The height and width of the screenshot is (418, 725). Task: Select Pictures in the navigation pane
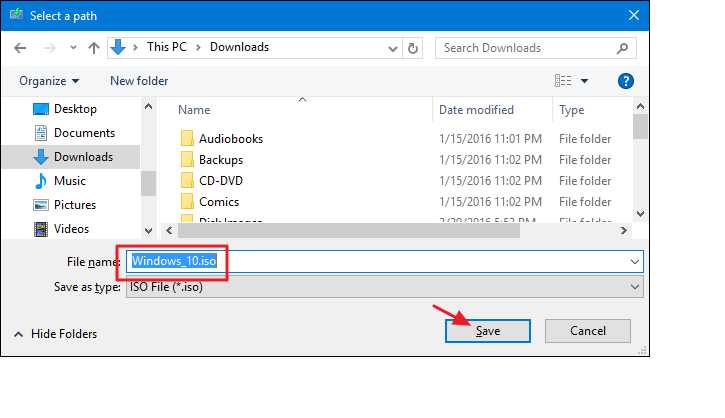pyautogui.click(x=74, y=205)
